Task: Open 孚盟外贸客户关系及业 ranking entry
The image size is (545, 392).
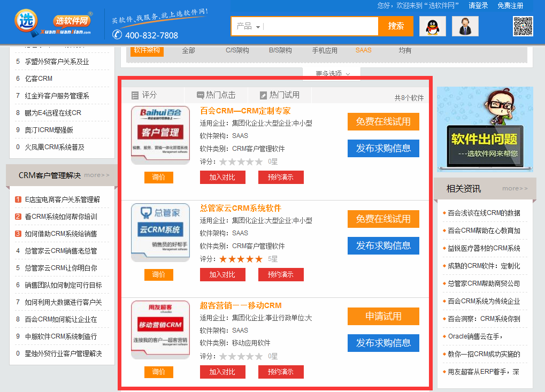Action: pyautogui.click(x=57, y=62)
